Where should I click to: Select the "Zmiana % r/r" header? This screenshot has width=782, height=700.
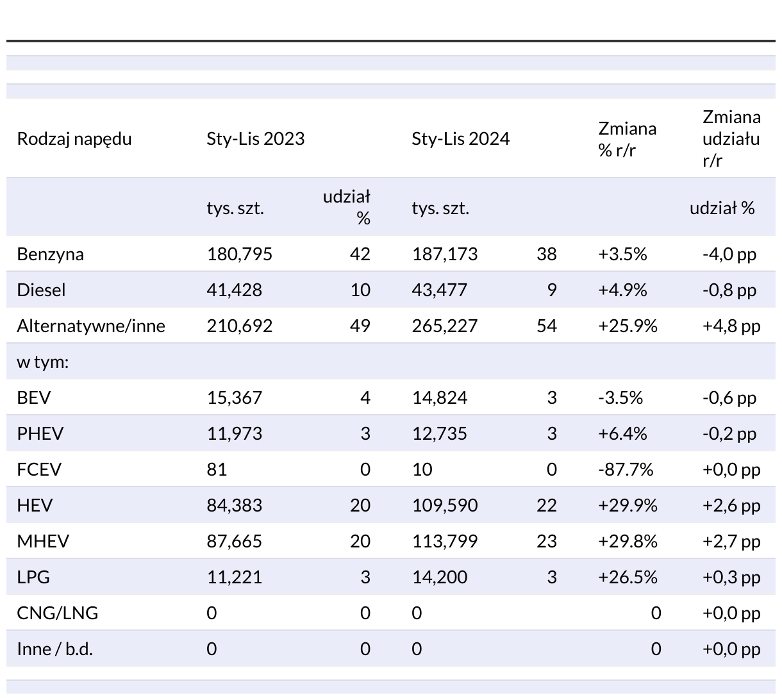(627, 139)
